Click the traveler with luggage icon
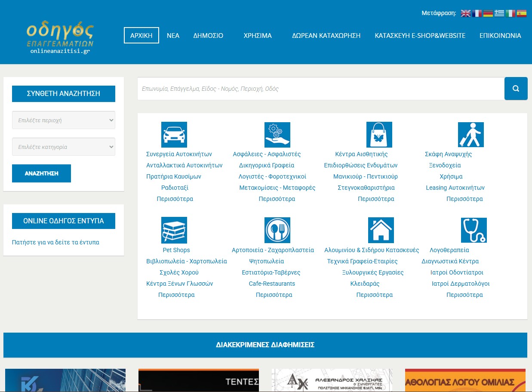Screen dimensions: 532x392 470,135
